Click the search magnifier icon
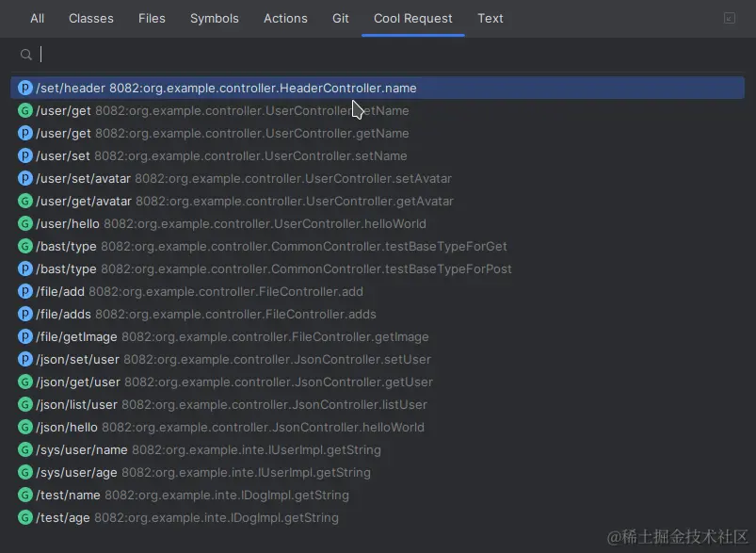The image size is (756, 553). 26,55
